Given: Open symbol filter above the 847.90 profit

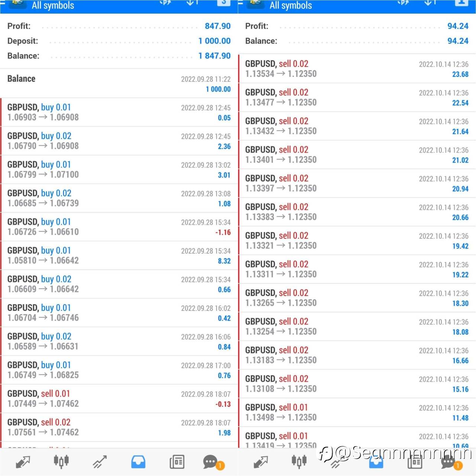Looking at the screenshot, I should 165,3.
